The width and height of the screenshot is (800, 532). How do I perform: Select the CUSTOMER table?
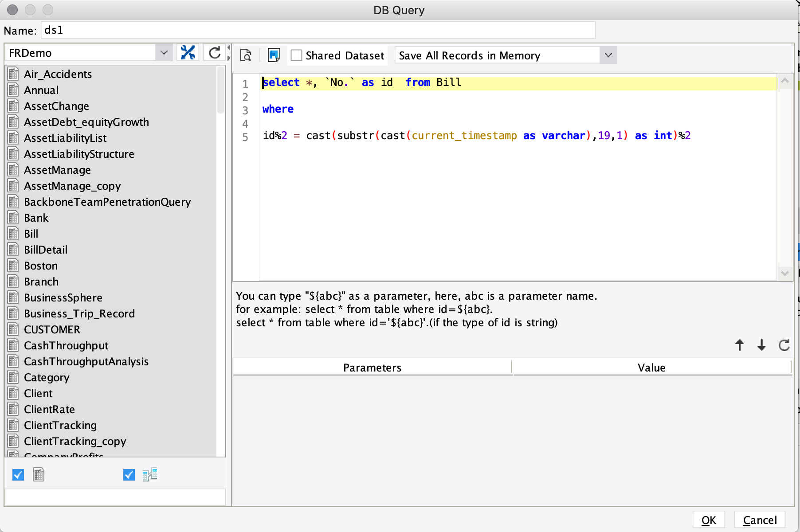pos(52,329)
